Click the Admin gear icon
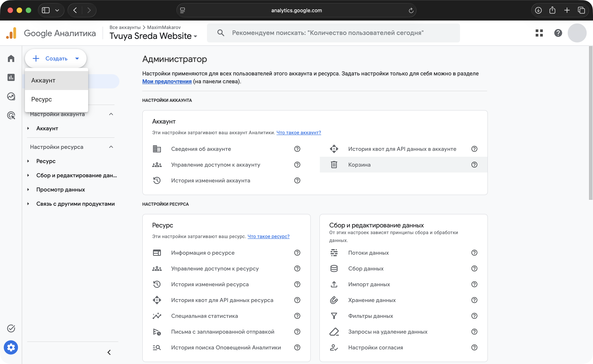 tap(11, 347)
